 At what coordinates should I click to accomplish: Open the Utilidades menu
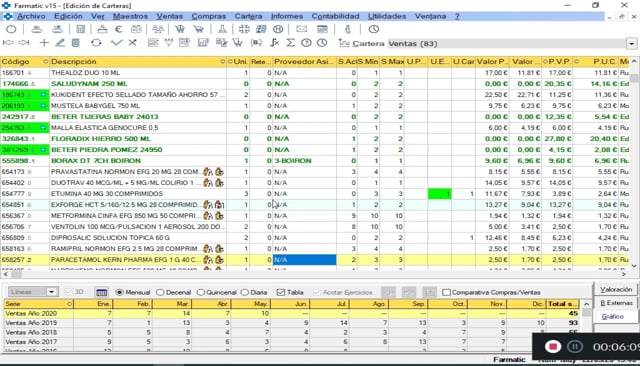tap(387, 16)
